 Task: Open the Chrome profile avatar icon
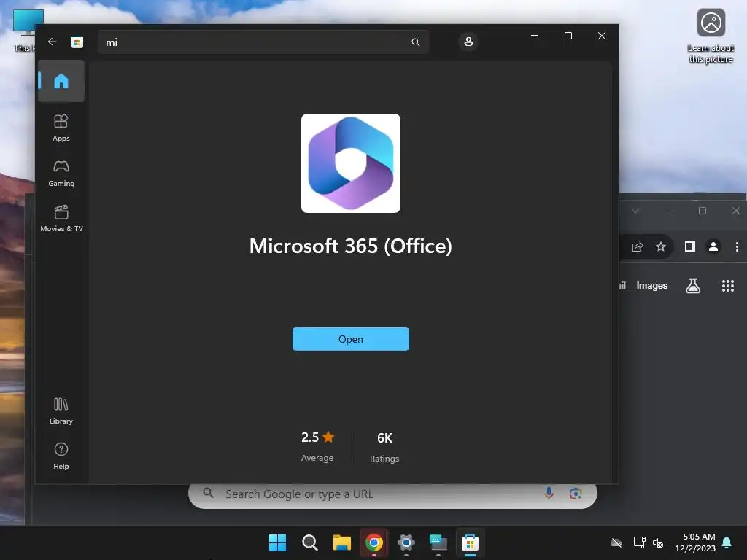tap(713, 246)
